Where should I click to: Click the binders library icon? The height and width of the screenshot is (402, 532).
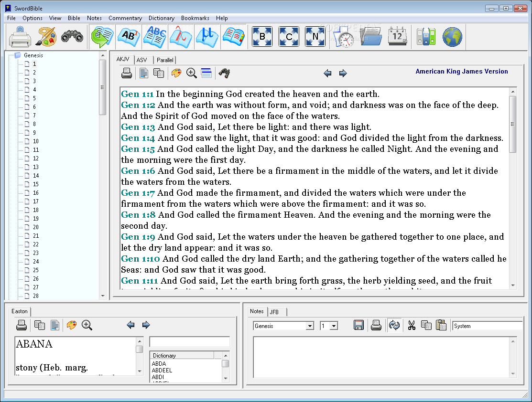click(x=426, y=37)
